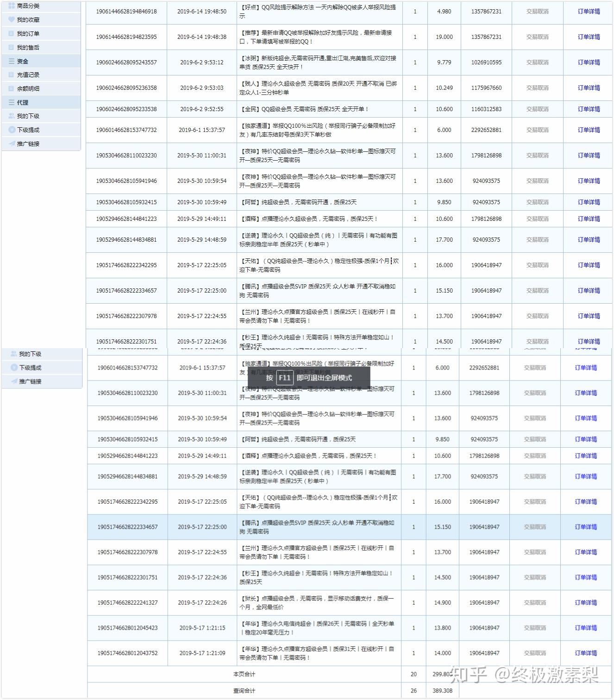
Task: Click the date 2019-6-2 9:53:03
Action: click(x=202, y=88)
